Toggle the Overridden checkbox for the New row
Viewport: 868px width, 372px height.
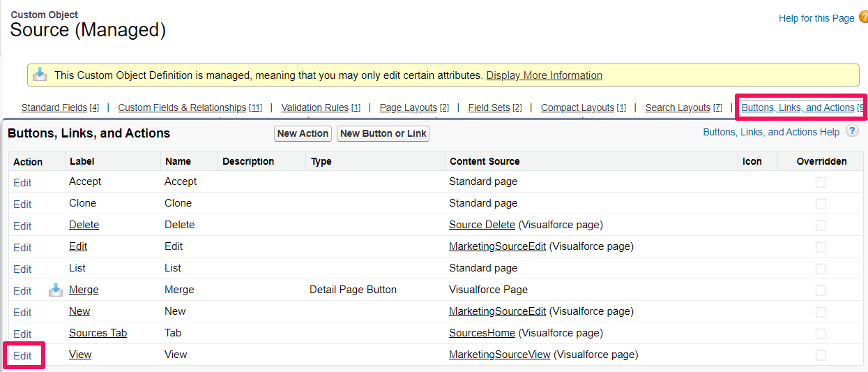pos(821,312)
